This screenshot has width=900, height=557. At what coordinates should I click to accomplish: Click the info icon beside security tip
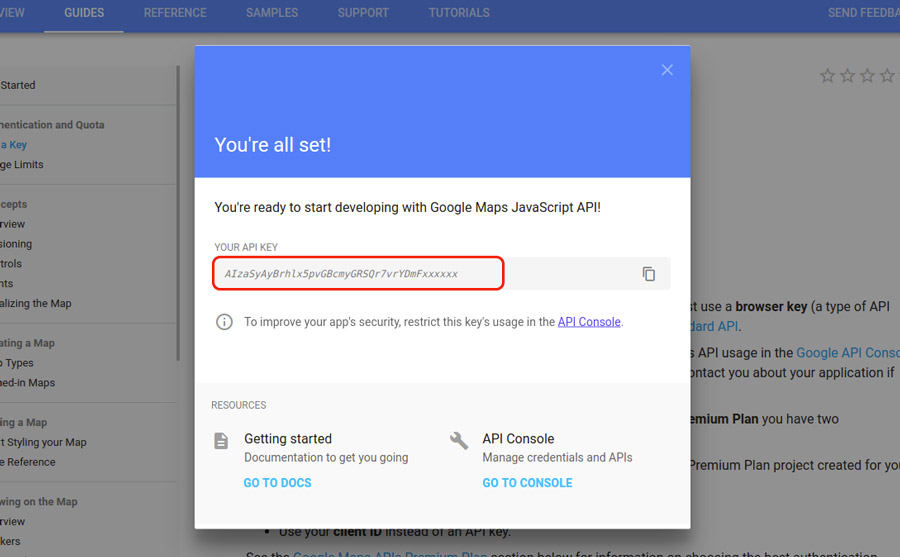tap(224, 322)
